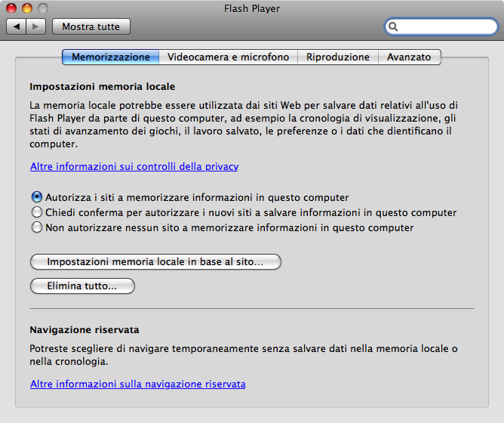The width and height of the screenshot is (504, 423).
Task: Click the Impostazioni memoria locale heading
Action: pos(102,87)
